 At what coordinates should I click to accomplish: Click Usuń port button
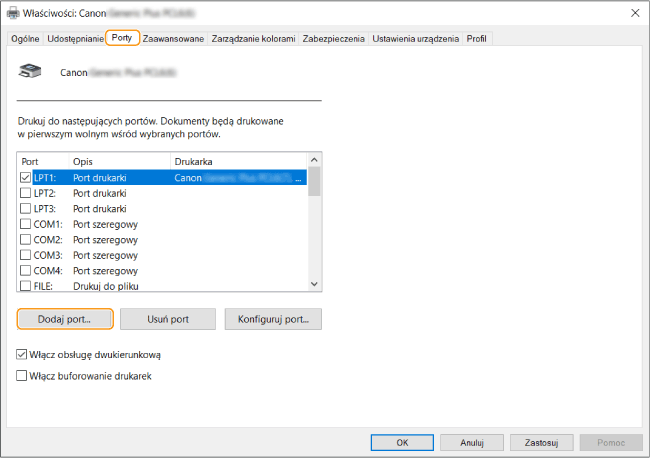tap(168, 319)
